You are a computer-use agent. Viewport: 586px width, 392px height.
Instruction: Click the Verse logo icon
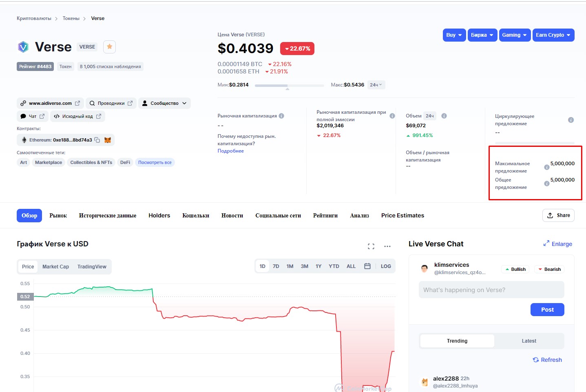click(x=23, y=47)
